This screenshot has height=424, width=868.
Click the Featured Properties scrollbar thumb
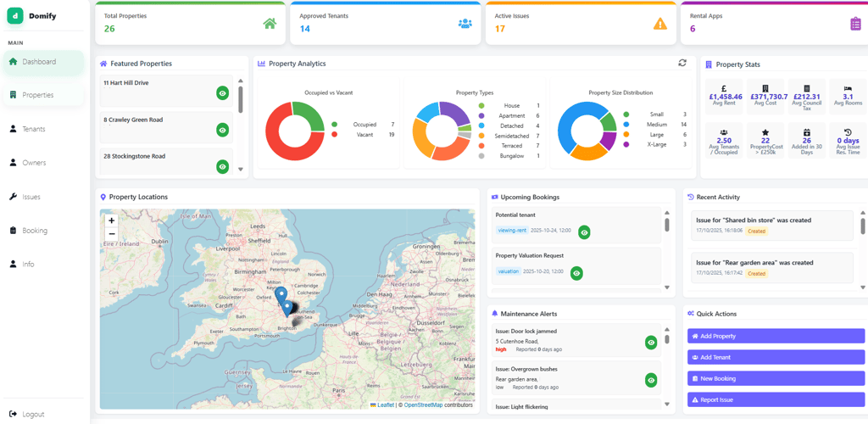coord(240,99)
